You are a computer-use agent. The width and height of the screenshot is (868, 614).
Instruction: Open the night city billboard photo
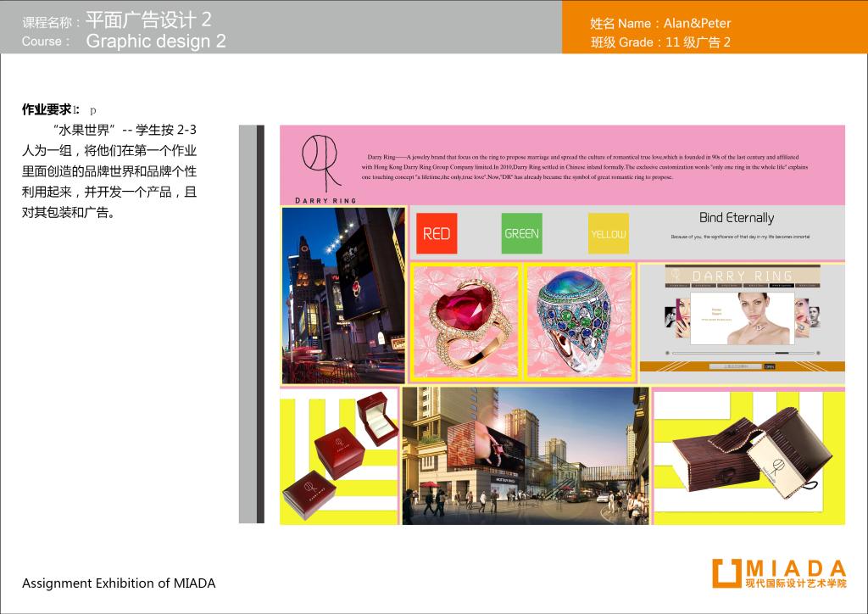pyautogui.click(x=344, y=296)
